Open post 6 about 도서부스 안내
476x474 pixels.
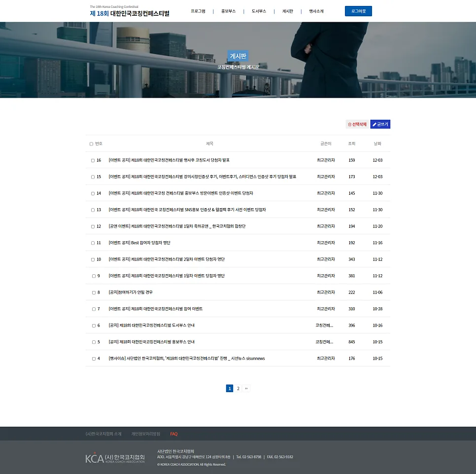pyautogui.click(x=151, y=326)
